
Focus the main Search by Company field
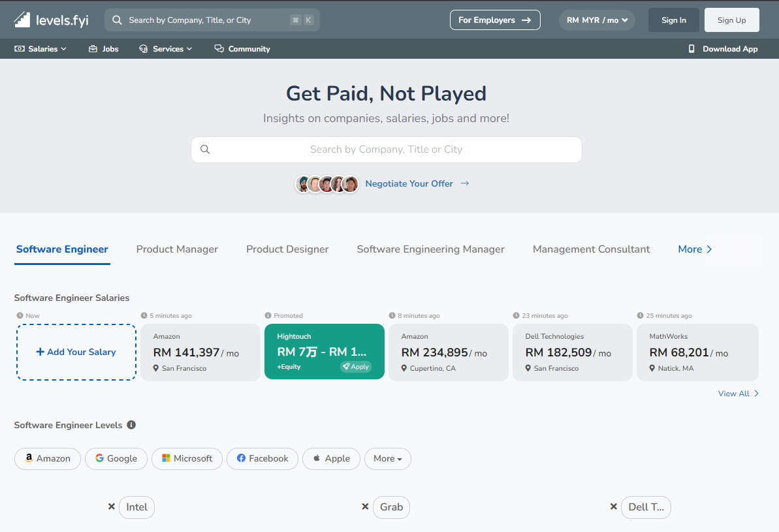(386, 149)
